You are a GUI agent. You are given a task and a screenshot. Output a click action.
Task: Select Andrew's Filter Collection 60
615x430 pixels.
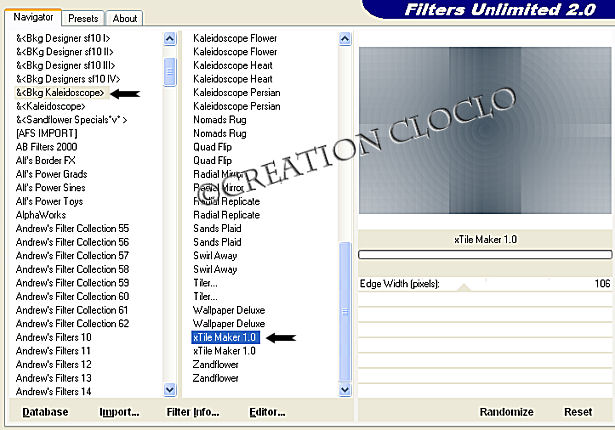73,296
